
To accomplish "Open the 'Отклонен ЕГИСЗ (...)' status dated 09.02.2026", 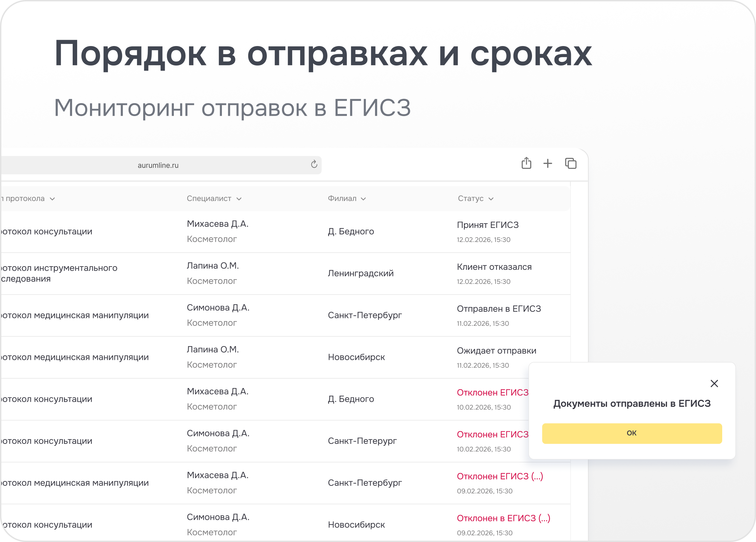I will pos(500,477).
